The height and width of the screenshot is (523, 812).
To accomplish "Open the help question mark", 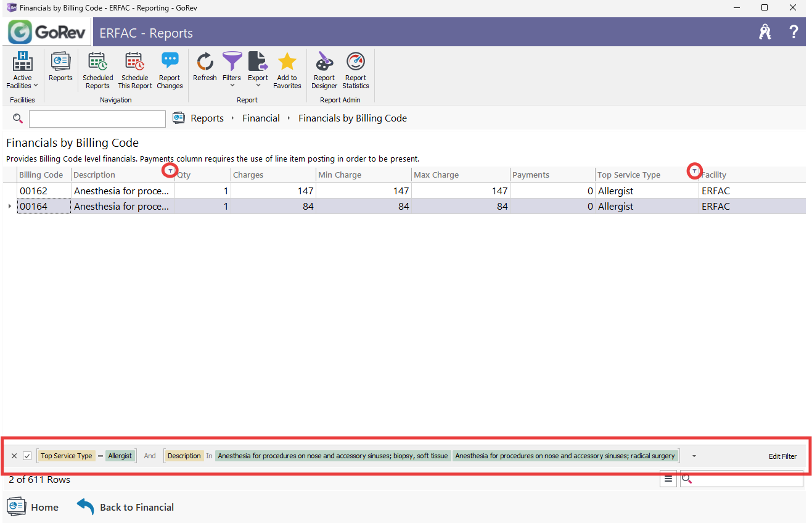I will pyautogui.click(x=794, y=32).
